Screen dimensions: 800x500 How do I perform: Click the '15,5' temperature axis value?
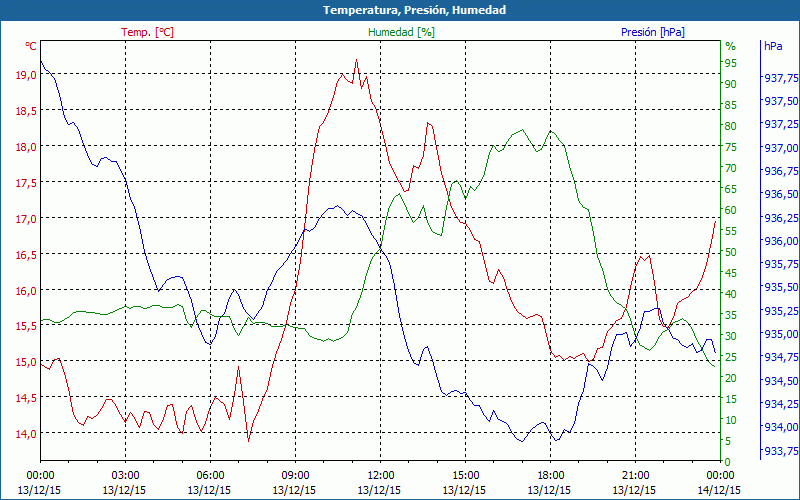tap(27, 326)
